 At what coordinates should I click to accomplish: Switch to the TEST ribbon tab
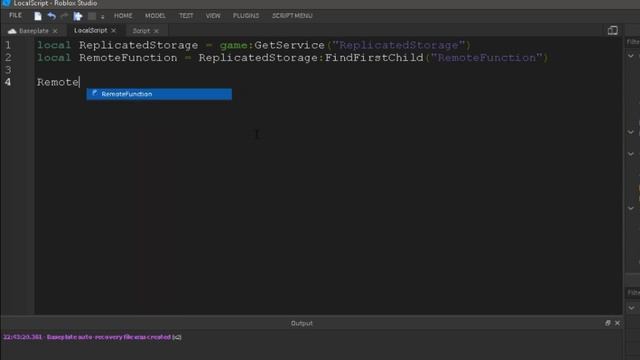pos(186,16)
